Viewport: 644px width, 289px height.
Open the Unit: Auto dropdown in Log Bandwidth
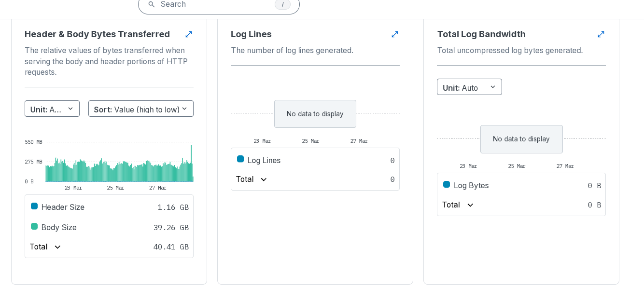(469, 87)
